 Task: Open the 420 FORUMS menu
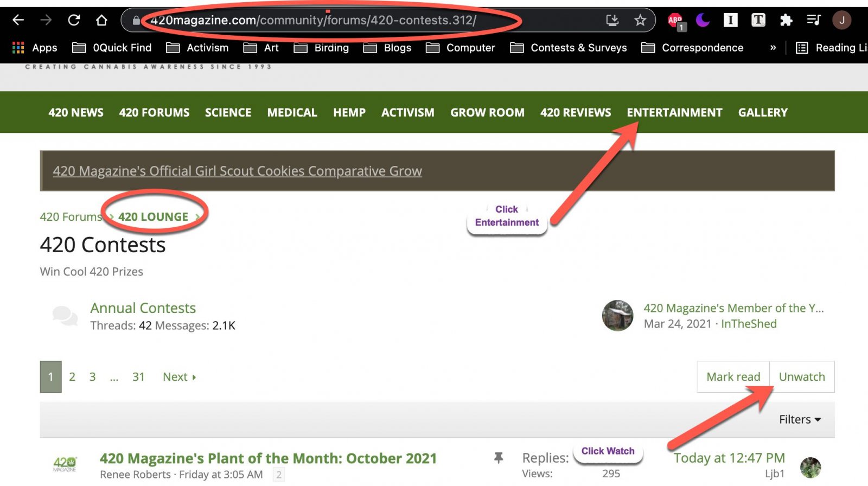[154, 112]
